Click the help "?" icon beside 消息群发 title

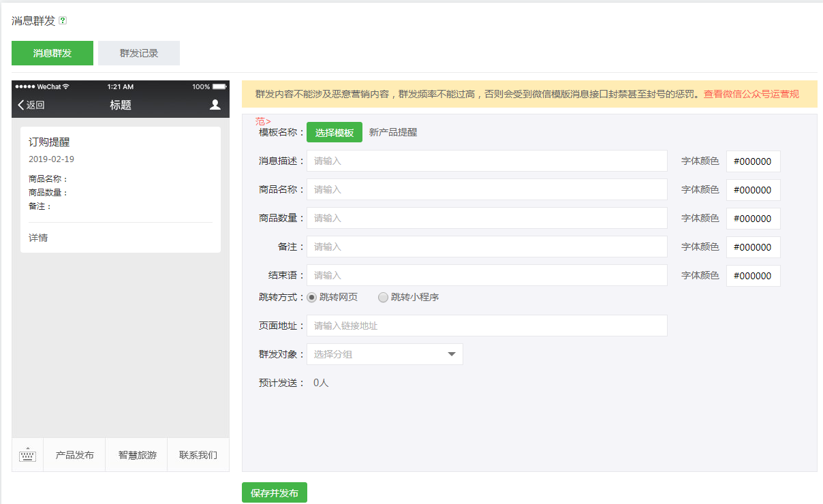pos(62,21)
